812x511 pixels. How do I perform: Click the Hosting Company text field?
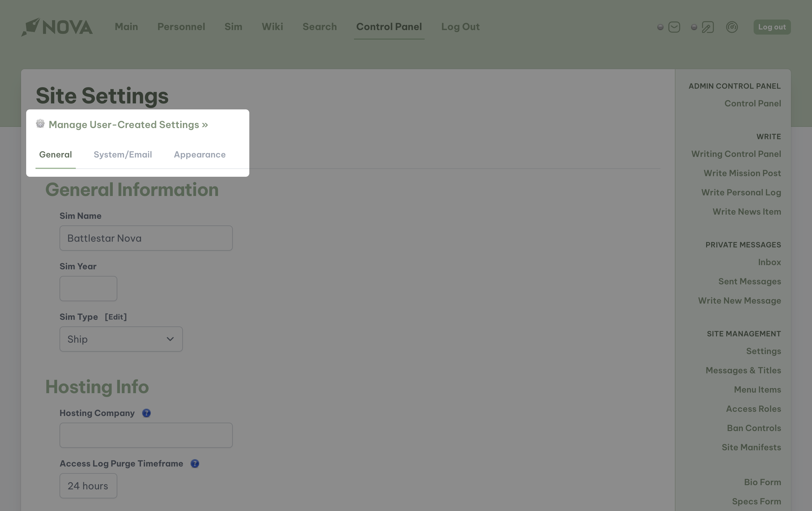(x=146, y=435)
